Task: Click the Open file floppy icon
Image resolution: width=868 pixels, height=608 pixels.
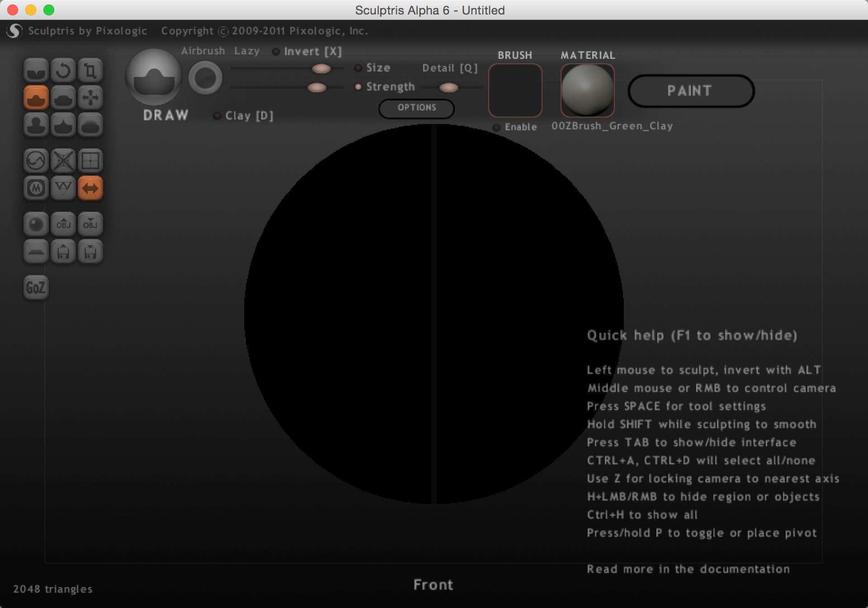Action: pyautogui.click(x=63, y=252)
